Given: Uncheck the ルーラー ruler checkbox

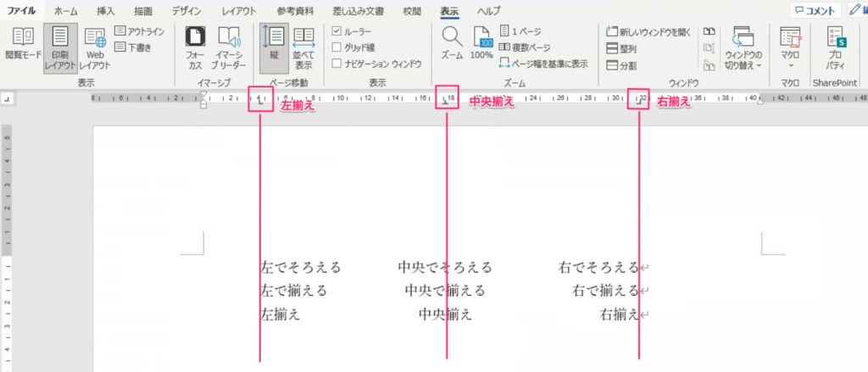Looking at the screenshot, I should tap(337, 31).
